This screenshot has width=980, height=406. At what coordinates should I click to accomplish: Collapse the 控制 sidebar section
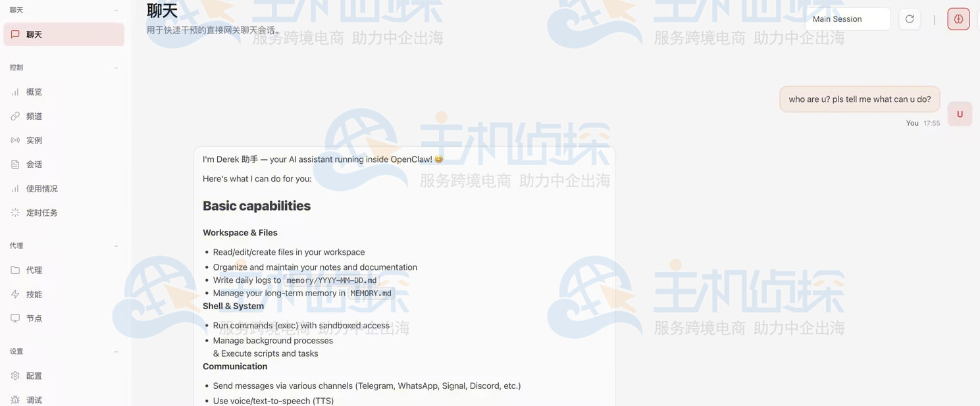pyautogui.click(x=116, y=68)
